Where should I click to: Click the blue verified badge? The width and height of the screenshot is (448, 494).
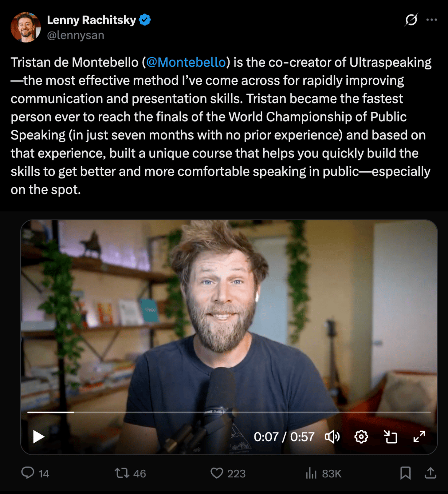coord(145,20)
